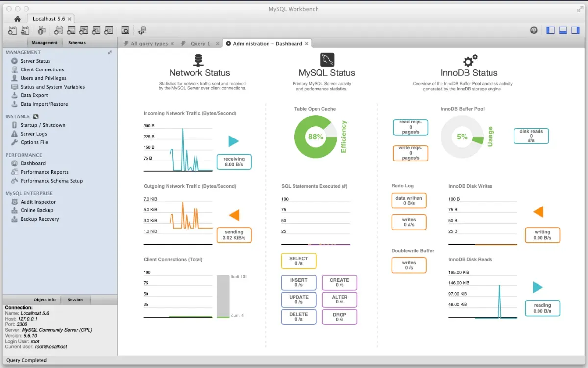Toggle the bottom output panel

tap(563, 30)
